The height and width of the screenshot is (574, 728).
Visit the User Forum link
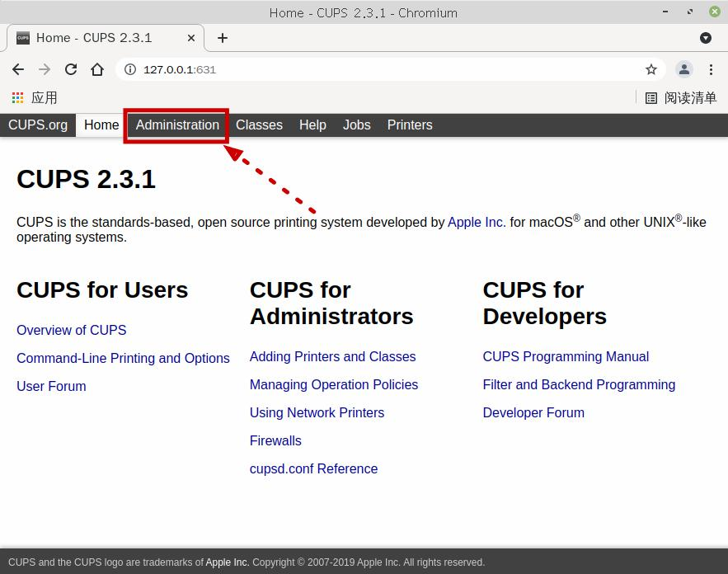point(51,387)
